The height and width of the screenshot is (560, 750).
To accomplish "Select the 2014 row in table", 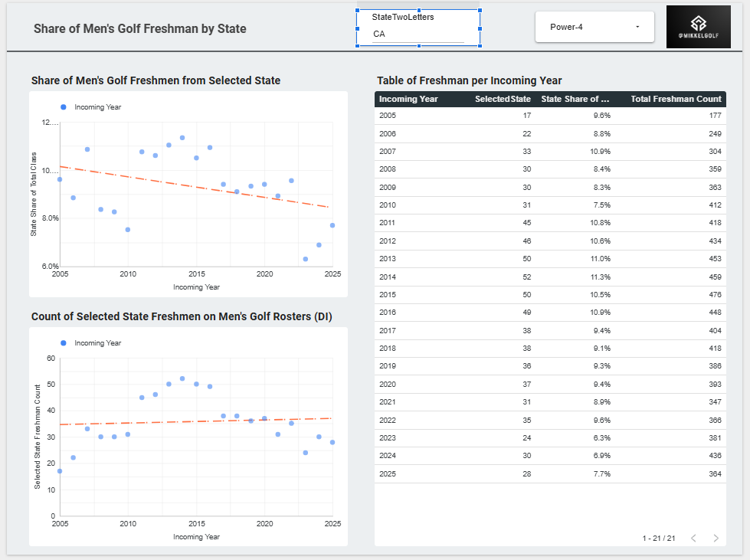I will click(550, 277).
